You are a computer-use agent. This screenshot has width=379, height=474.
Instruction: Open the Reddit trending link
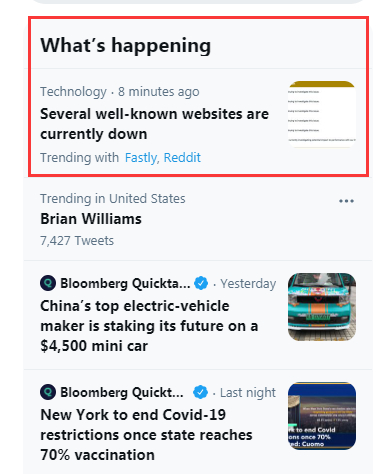click(x=182, y=157)
